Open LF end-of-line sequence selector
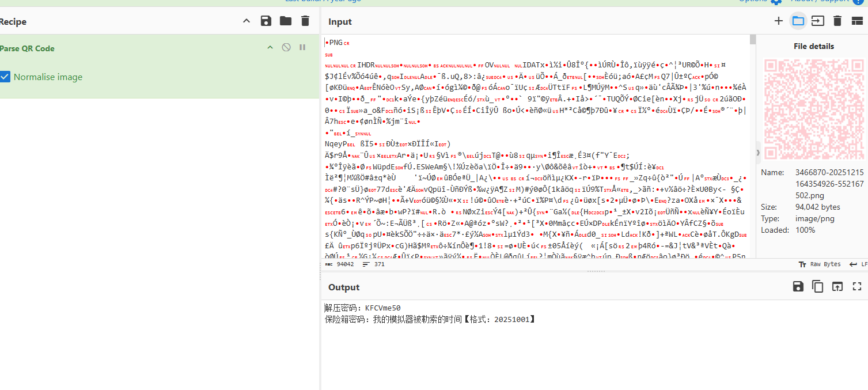This screenshot has width=868, height=390. coord(858,264)
